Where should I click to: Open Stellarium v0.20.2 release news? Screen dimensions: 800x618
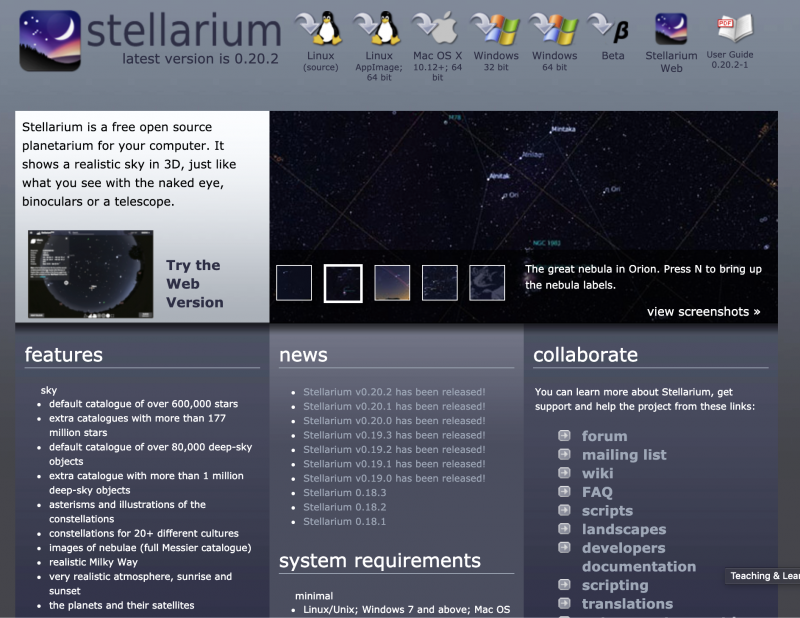(x=394, y=392)
